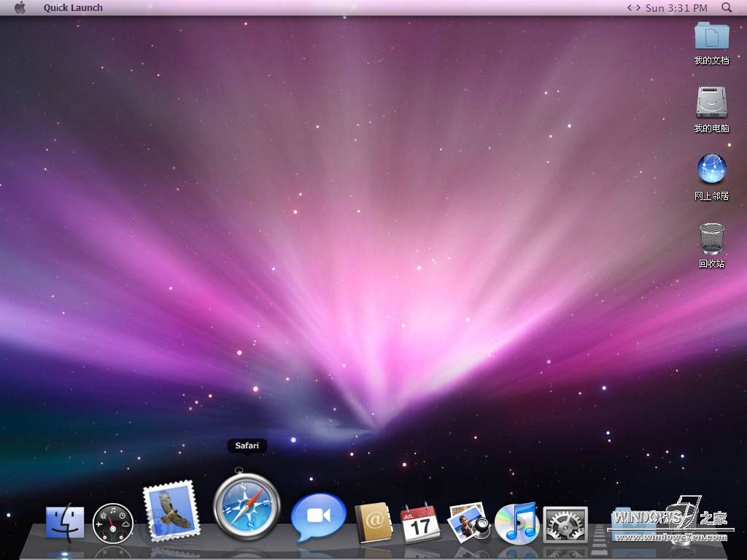Open Safari from the dock
This screenshot has width=747, height=560.
pyautogui.click(x=247, y=506)
